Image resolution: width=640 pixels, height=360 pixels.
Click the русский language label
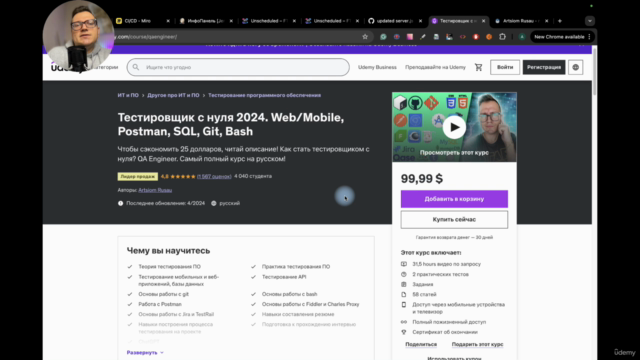(229, 203)
